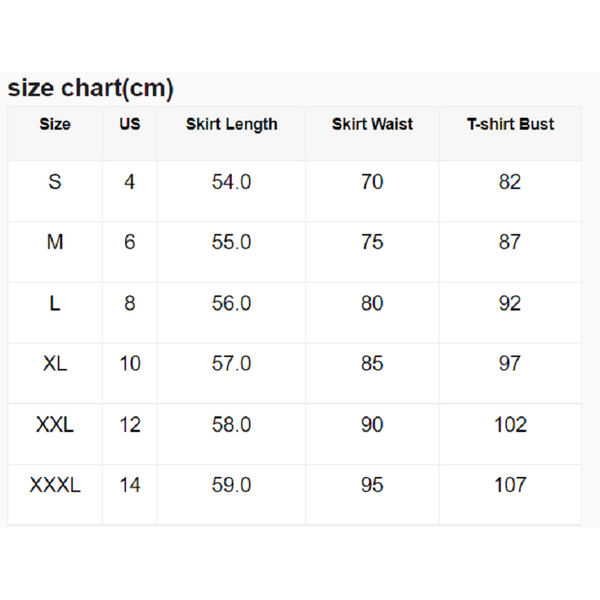The width and height of the screenshot is (600, 600).
Task: Click the T-shirt Bust column header
Action: [510, 125]
